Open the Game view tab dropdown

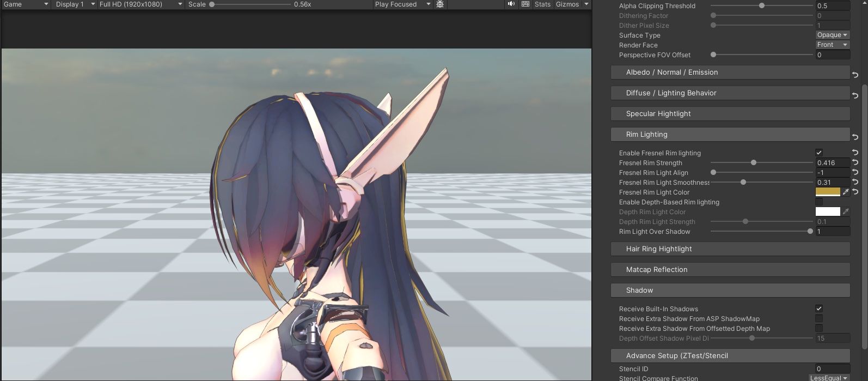[x=25, y=4]
